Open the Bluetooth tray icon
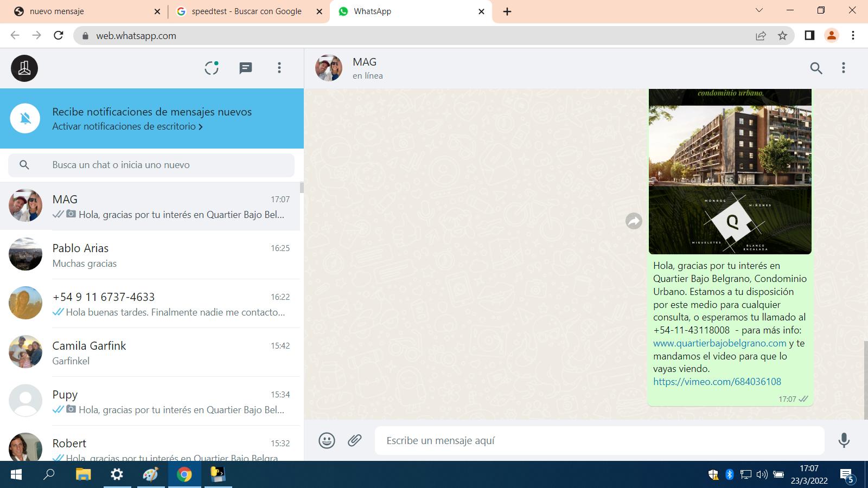The height and width of the screenshot is (488, 868). [x=730, y=474]
